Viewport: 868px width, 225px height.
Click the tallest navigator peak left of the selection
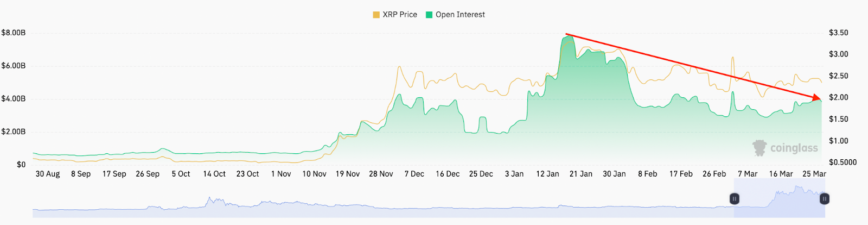click(x=209, y=198)
